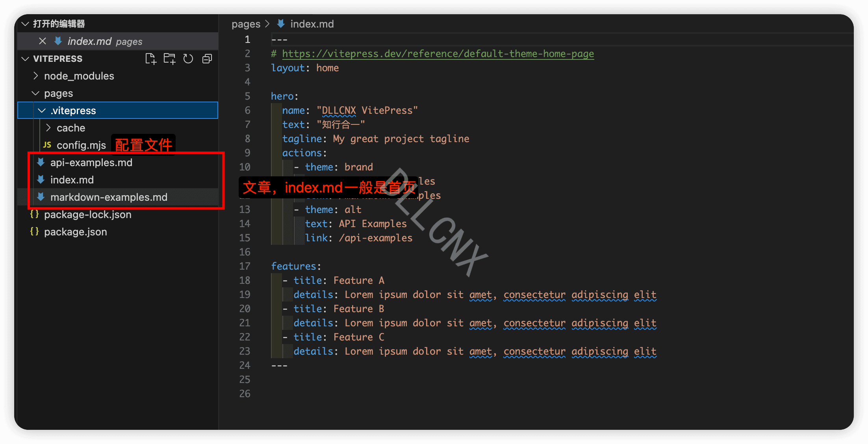Collapse the pages folder chevron

[x=35, y=93]
